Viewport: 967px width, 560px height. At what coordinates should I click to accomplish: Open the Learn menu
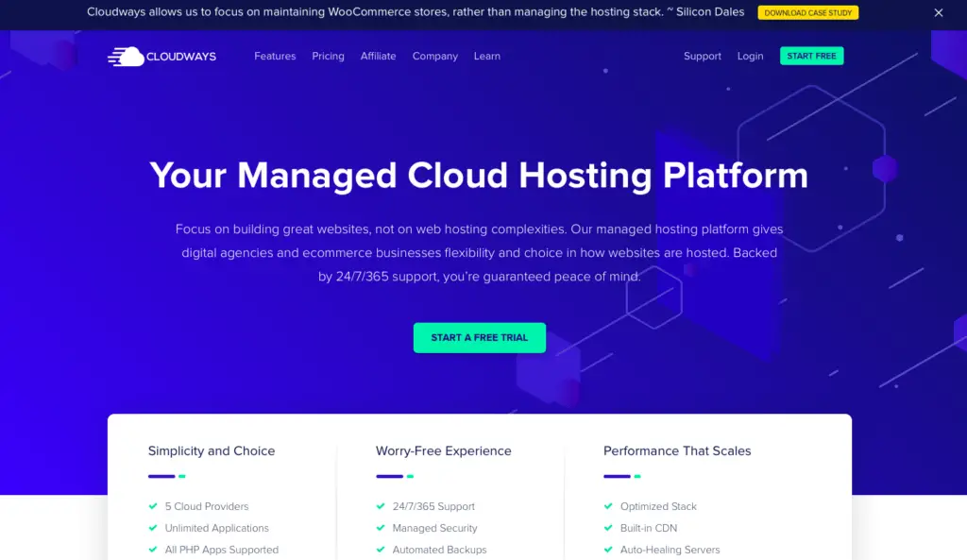[486, 56]
